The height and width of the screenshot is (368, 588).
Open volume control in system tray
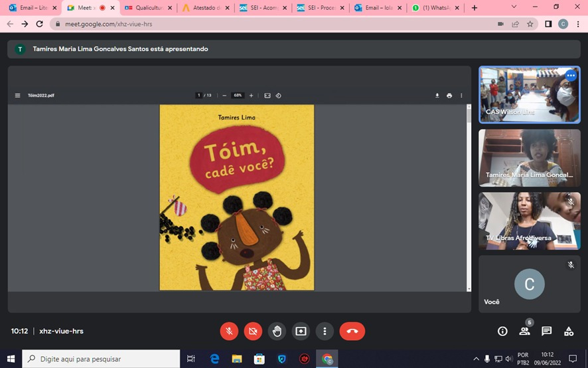pyautogui.click(x=509, y=359)
